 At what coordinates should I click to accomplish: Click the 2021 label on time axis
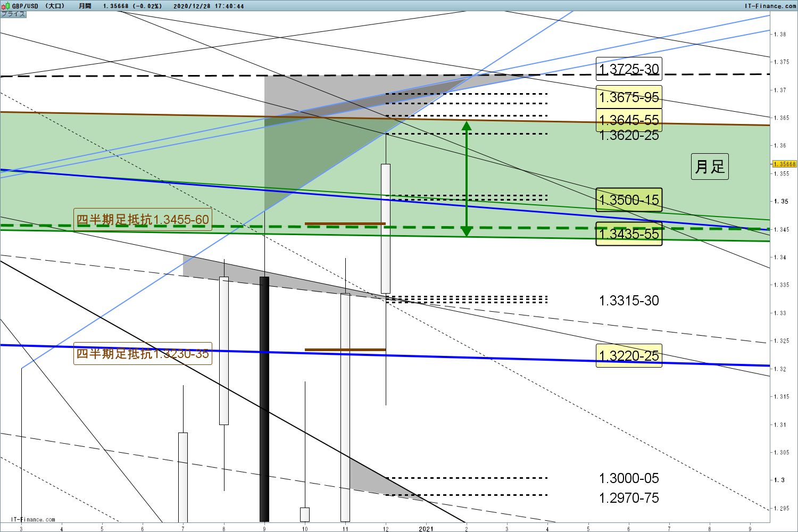tap(426, 529)
